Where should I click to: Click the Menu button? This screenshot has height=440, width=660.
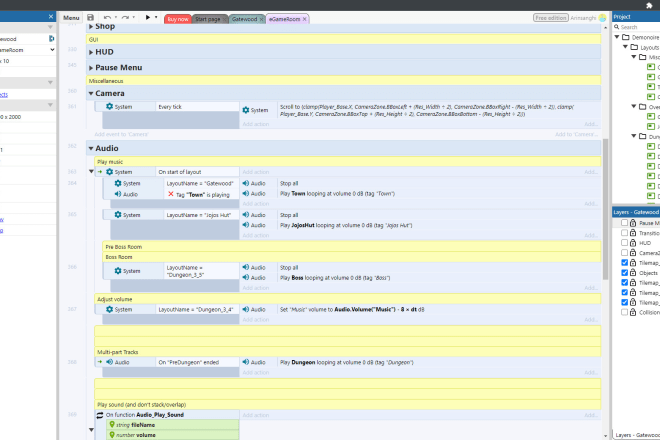coord(71,18)
